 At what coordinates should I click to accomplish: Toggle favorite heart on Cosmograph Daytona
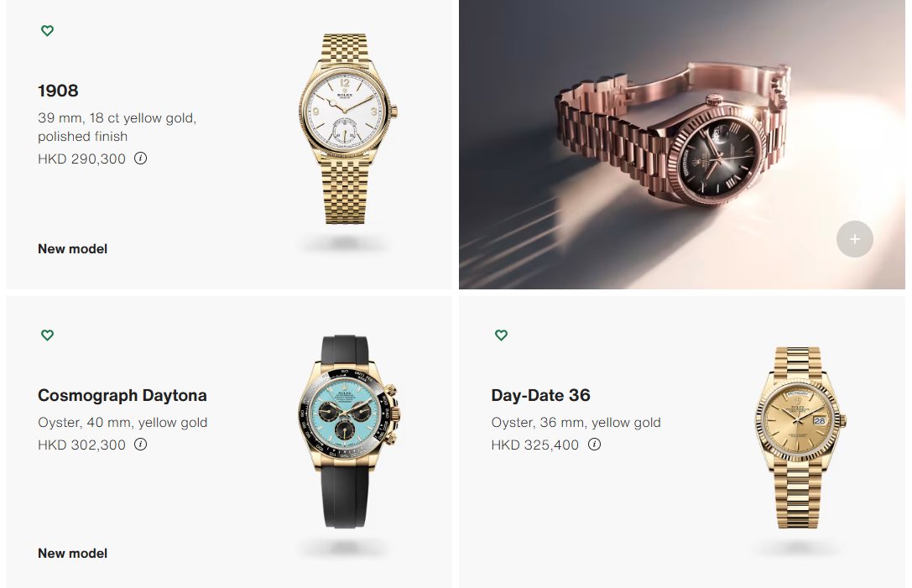pos(48,335)
